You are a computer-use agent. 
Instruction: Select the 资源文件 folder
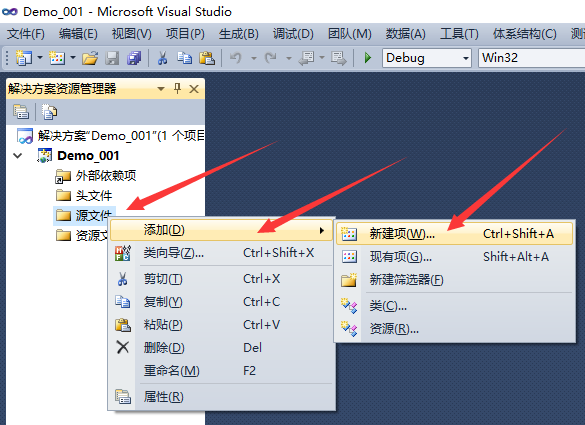82,235
